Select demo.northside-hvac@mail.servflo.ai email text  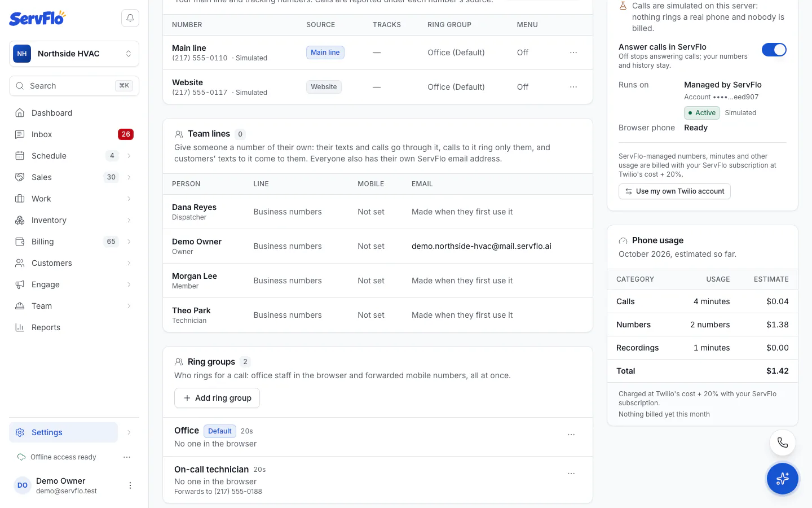pyautogui.click(x=482, y=246)
